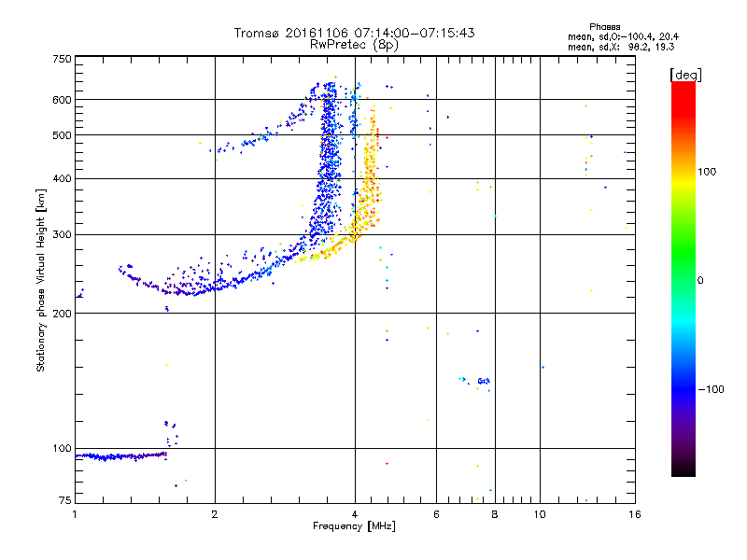Click the x-axis label 'Frequency [MHz]'
Screen dimensions: 747x560
coord(354,526)
